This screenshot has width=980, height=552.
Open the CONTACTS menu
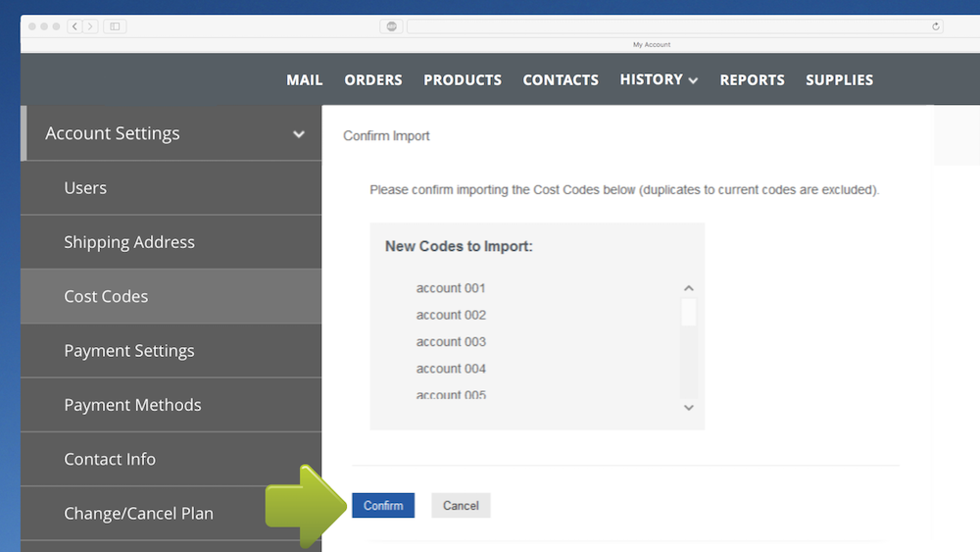561,80
